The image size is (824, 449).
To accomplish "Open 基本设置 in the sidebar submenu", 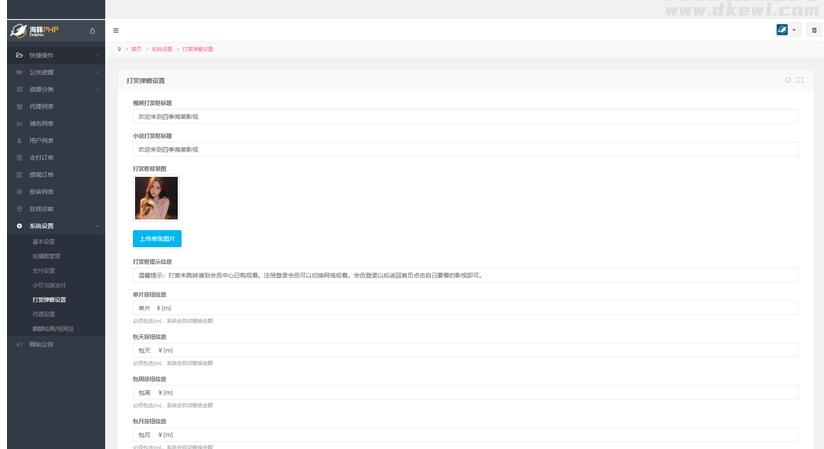I will [44, 241].
